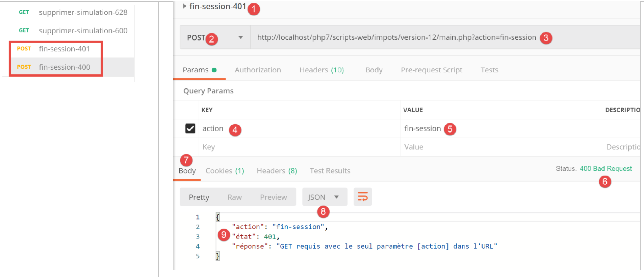Open the request Body tab
The height and width of the screenshot is (277, 644).
click(373, 70)
